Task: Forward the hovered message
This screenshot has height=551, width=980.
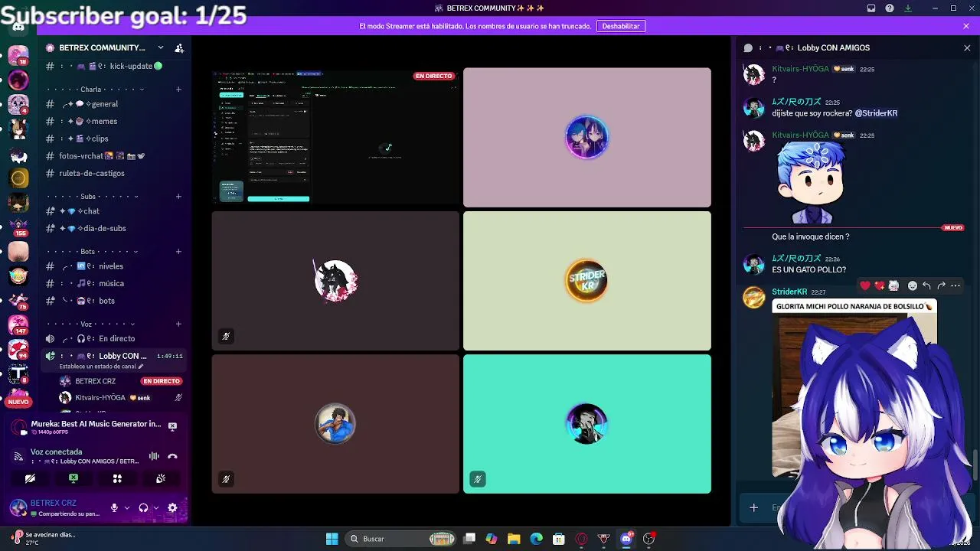Action: pos(941,285)
